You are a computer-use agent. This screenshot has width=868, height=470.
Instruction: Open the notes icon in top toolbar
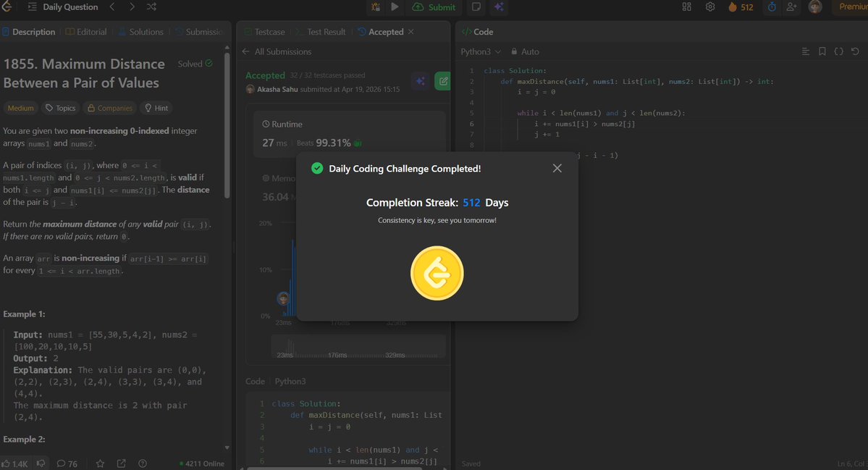[x=476, y=7]
